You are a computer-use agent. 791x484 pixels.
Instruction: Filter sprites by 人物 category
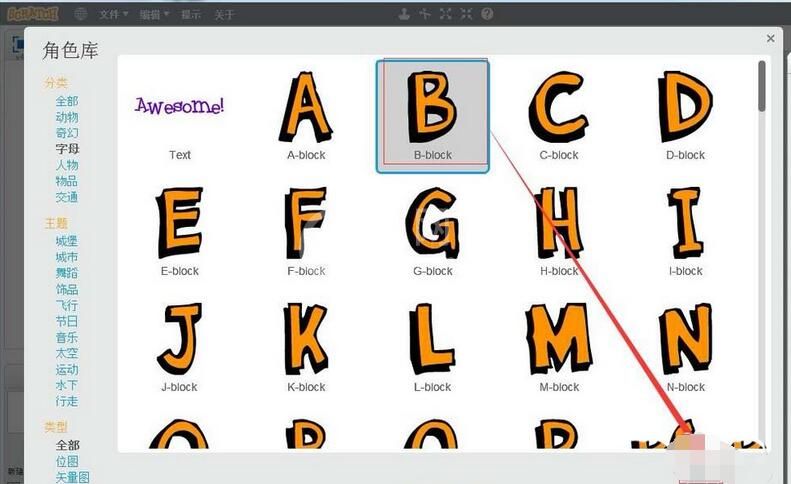point(67,165)
